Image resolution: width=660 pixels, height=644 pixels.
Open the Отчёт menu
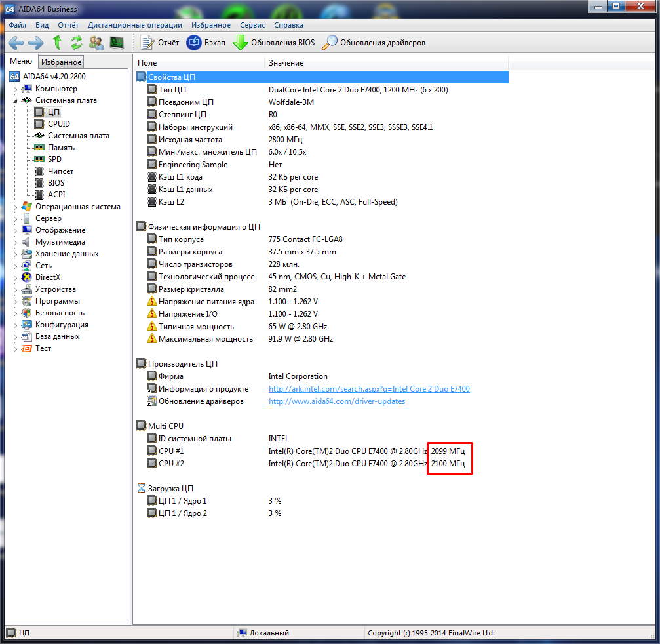pyautogui.click(x=68, y=25)
